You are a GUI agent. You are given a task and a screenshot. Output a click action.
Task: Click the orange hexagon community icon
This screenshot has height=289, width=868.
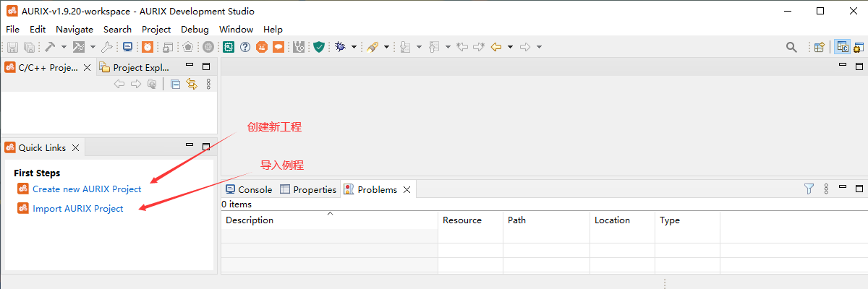(x=262, y=47)
